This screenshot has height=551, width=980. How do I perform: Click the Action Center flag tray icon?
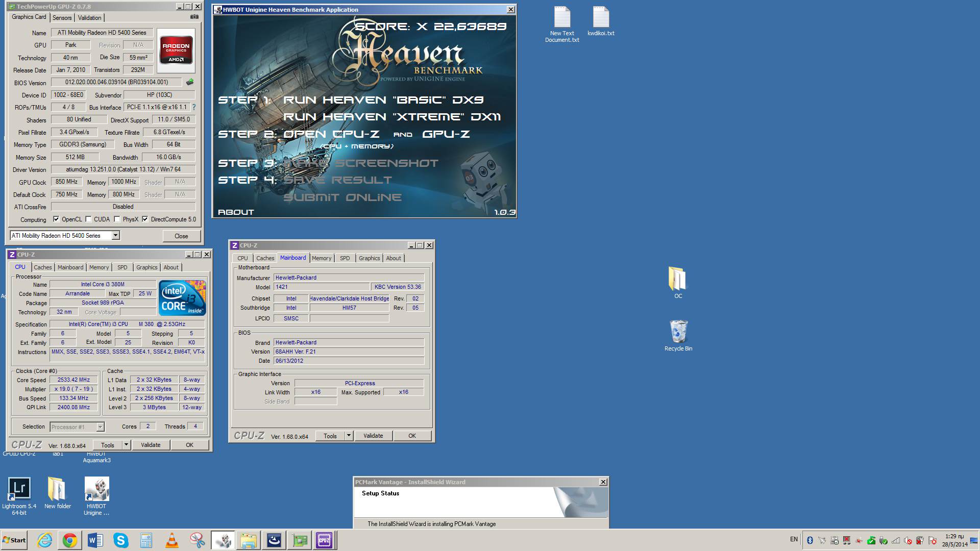(933, 540)
